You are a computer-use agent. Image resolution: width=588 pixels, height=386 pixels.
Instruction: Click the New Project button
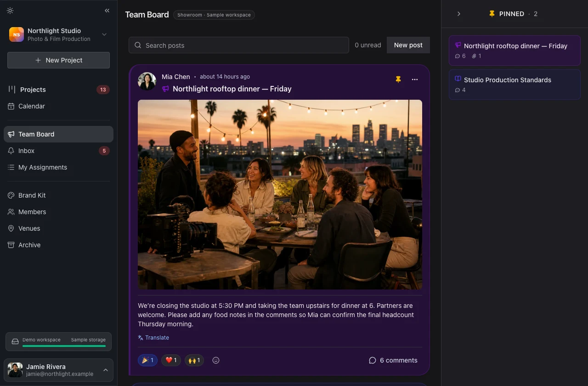(58, 60)
